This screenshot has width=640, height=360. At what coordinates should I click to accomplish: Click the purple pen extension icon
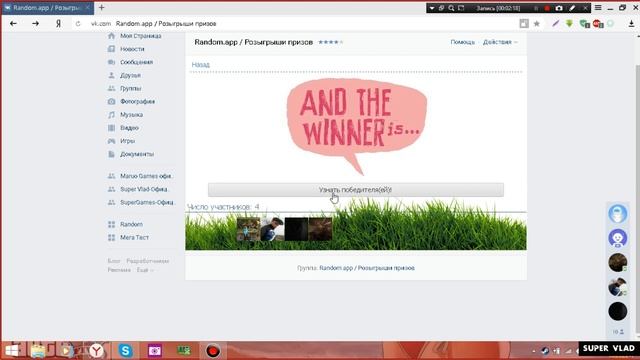[556, 24]
